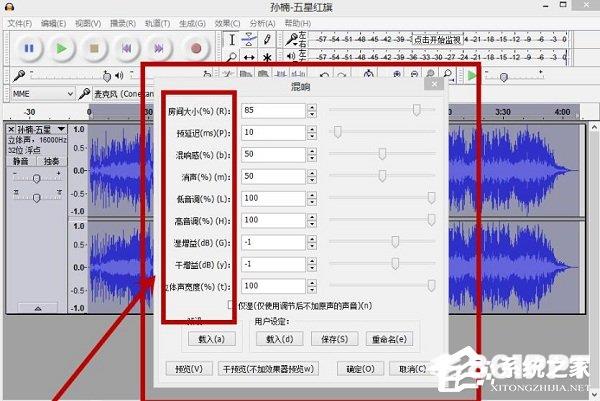Screen dimensions: 600x401
Task: Click the 预延迟 pre-delay slider
Action: pos(382,132)
